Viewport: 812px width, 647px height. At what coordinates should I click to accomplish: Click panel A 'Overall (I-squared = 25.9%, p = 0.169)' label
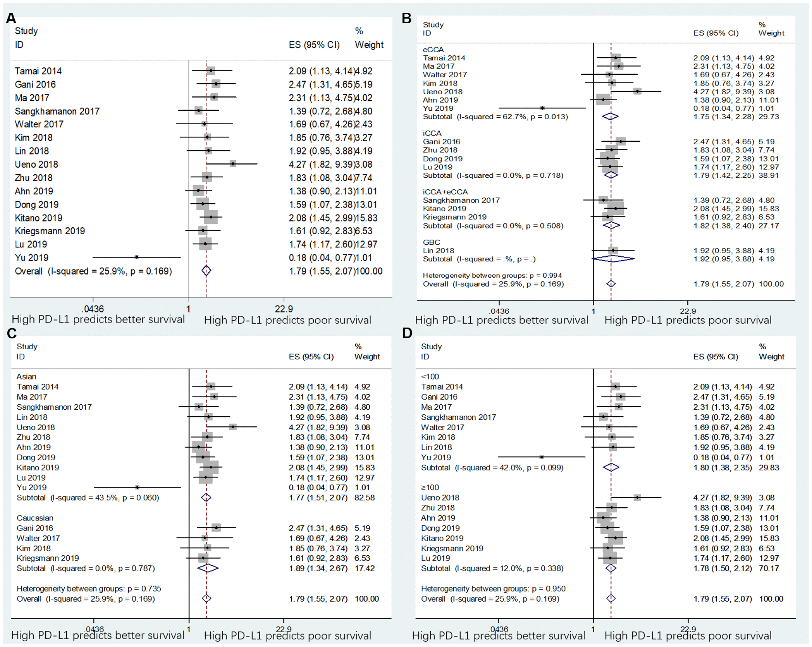tap(93, 271)
